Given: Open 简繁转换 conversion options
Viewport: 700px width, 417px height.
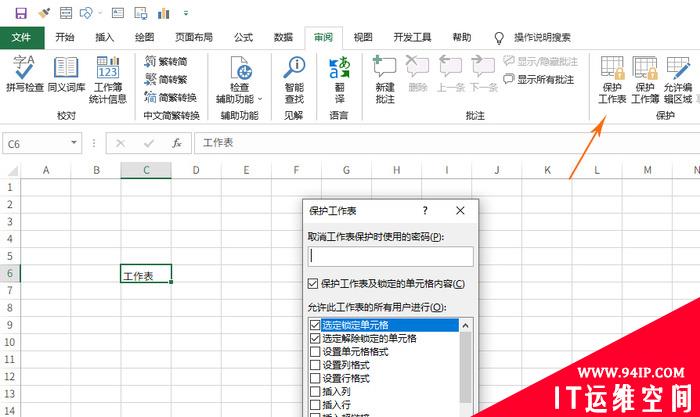Looking at the screenshot, I should [171, 97].
